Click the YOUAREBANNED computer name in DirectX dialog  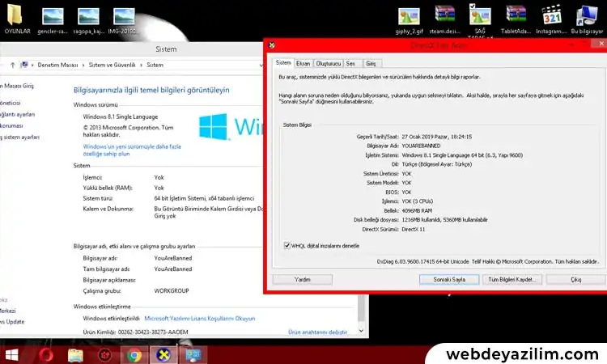(421, 146)
